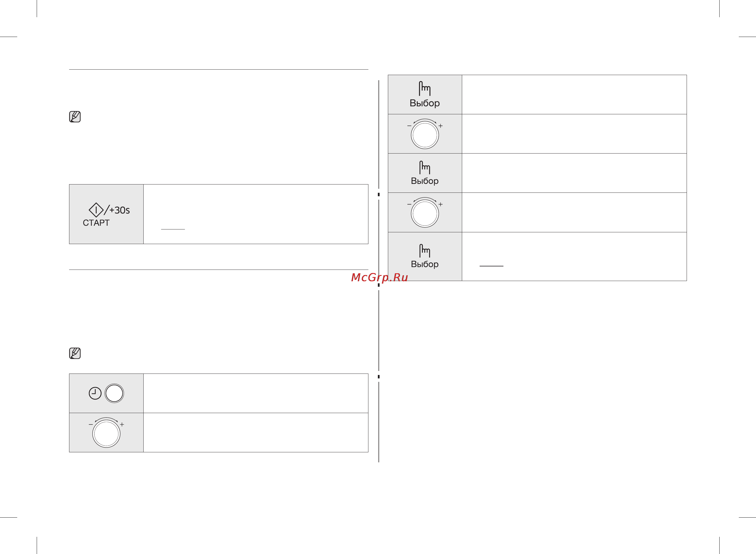Click the upper dial knob in right table
This screenshot has width=756, height=554.
[x=425, y=135]
